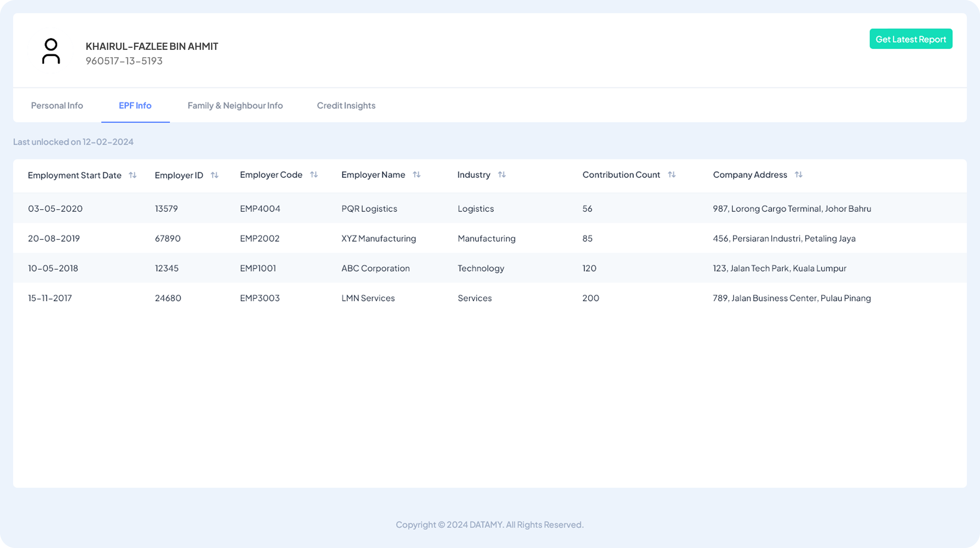Click employer name LMN Services

tap(368, 298)
